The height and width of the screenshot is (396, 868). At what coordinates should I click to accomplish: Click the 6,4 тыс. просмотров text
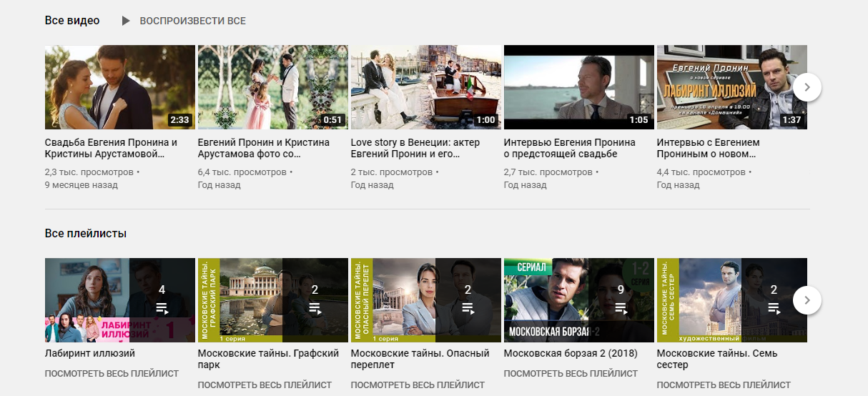[x=242, y=172]
